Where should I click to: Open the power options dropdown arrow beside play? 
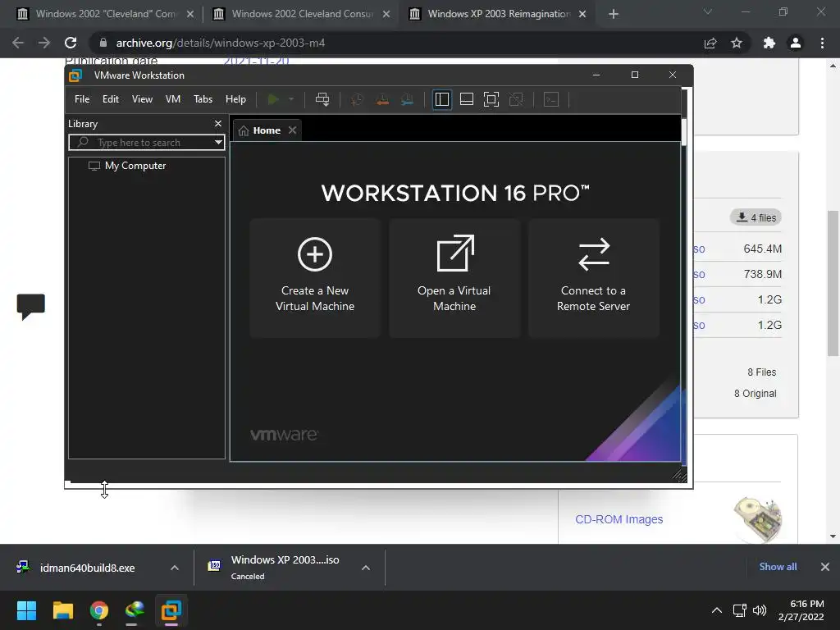[291, 99]
